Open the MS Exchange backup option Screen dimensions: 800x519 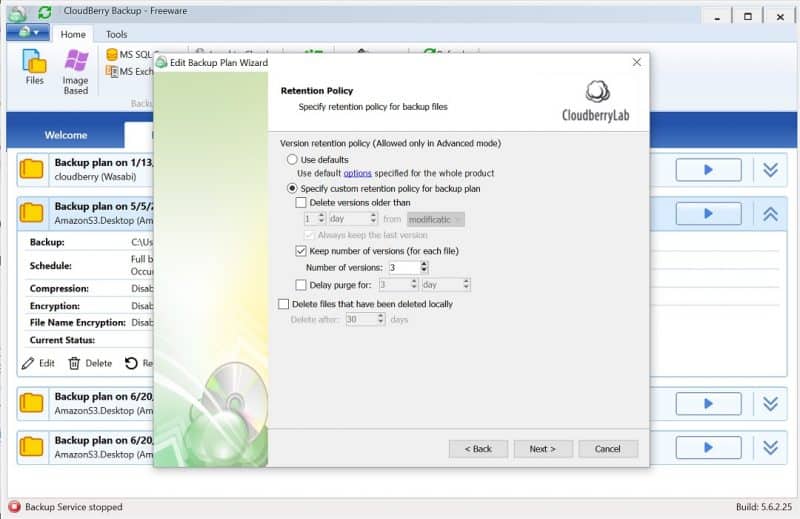pyautogui.click(x=130, y=71)
